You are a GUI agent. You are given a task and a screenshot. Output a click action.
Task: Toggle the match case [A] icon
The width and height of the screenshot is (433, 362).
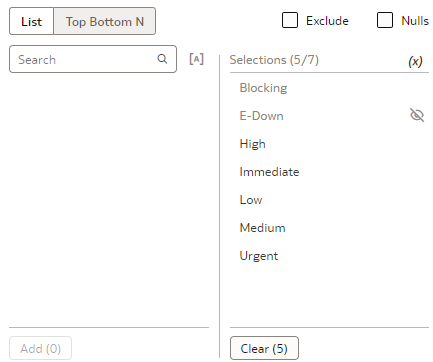tap(196, 59)
